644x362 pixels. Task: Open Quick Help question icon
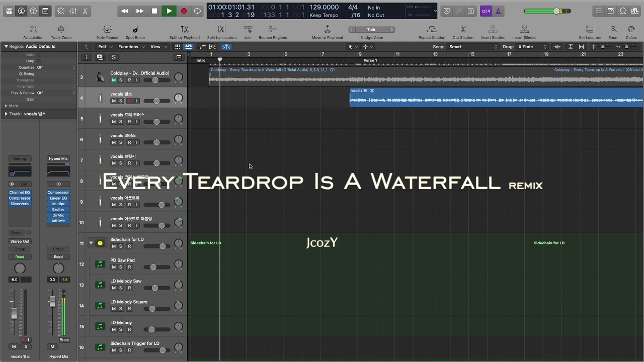point(33,11)
